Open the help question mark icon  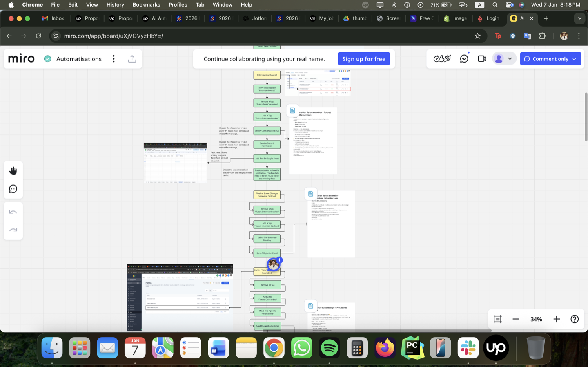click(575, 319)
